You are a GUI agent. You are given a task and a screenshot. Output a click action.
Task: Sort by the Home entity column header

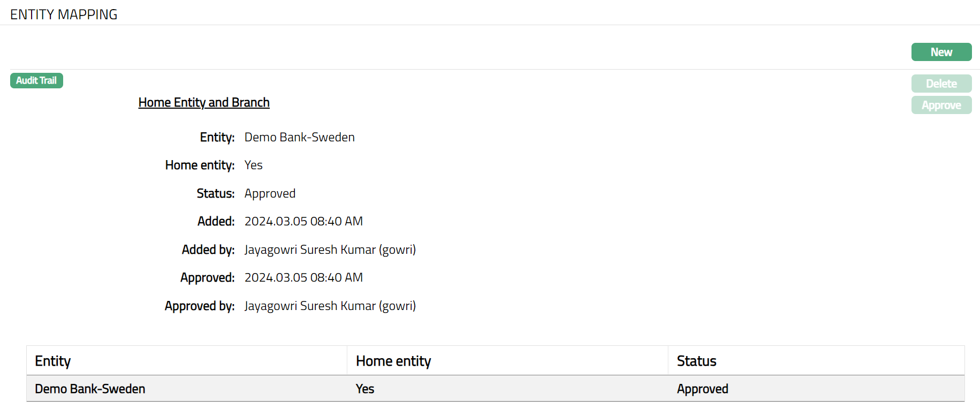[393, 361]
